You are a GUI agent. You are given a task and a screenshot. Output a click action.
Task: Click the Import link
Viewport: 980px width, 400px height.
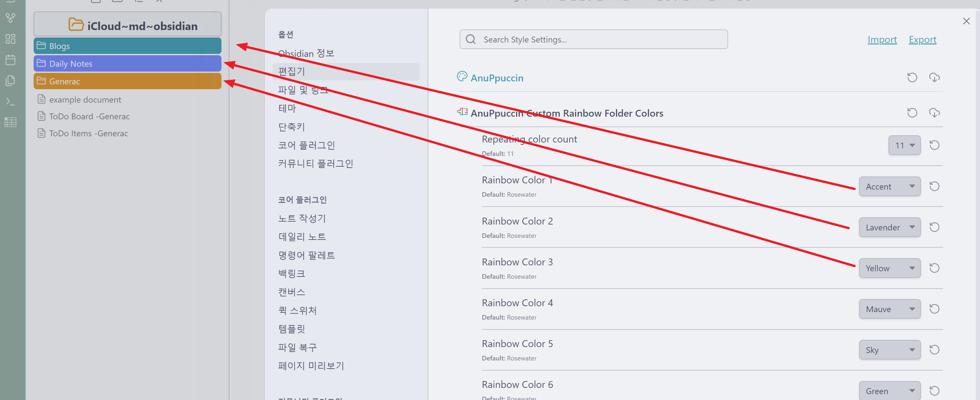tap(882, 40)
